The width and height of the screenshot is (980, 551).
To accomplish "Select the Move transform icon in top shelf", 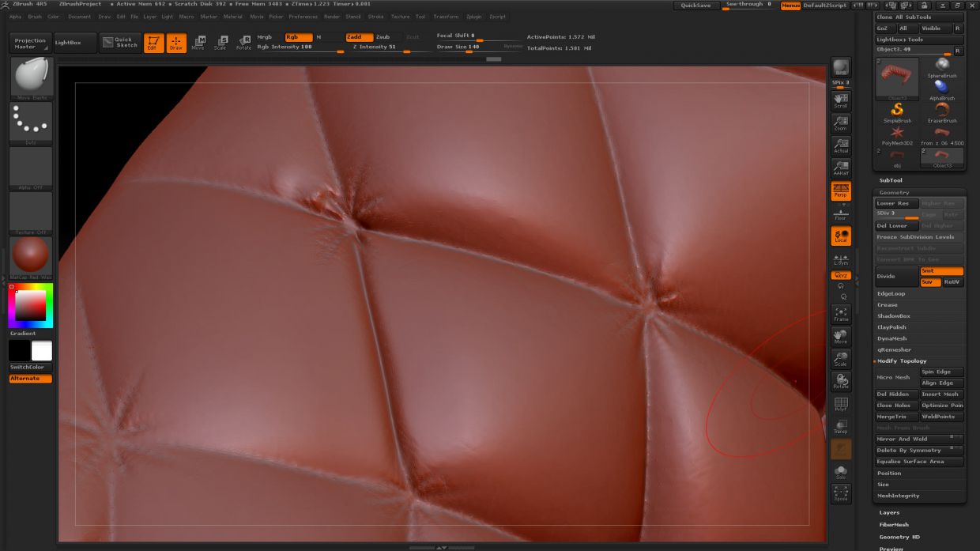I will [198, 43].
